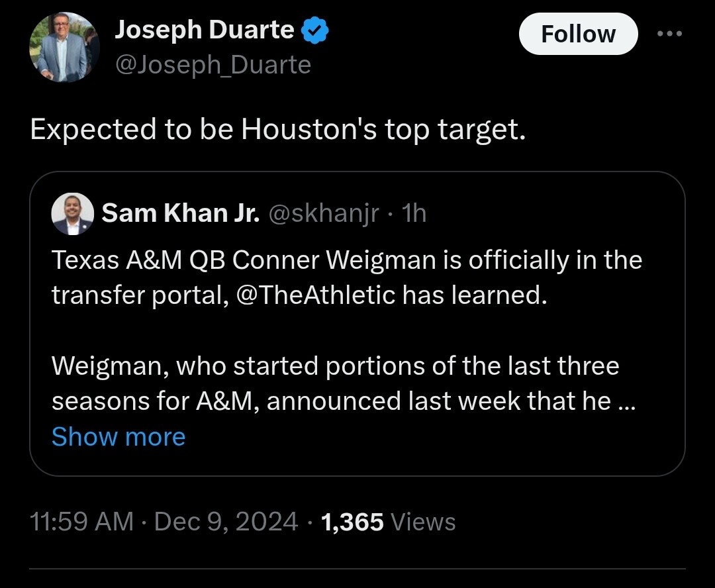Viewport: 715px width, 588px height.
Task: Open the @TheAthletic mention in quoted text
Action: 316,295
